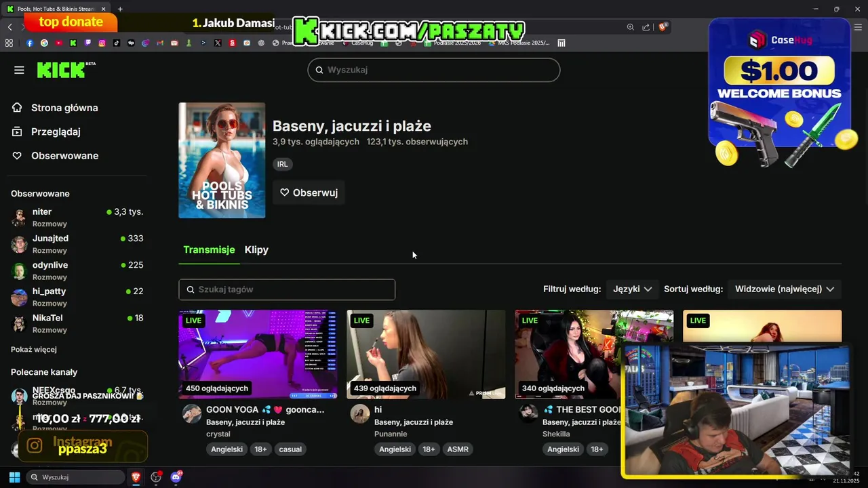Expand followed list with Pokaż więcej
868x488 pixels.
[34, 349]
